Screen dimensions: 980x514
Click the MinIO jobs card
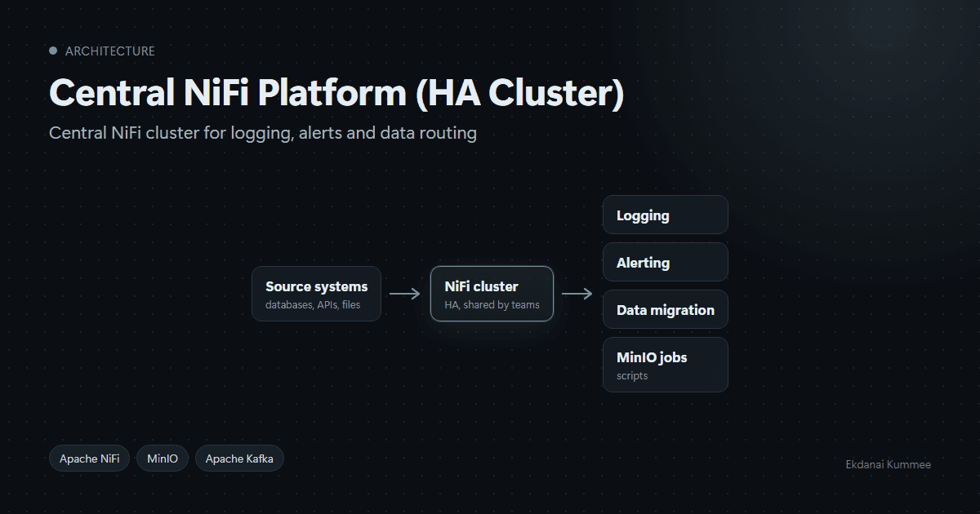[x=665, y=365]
